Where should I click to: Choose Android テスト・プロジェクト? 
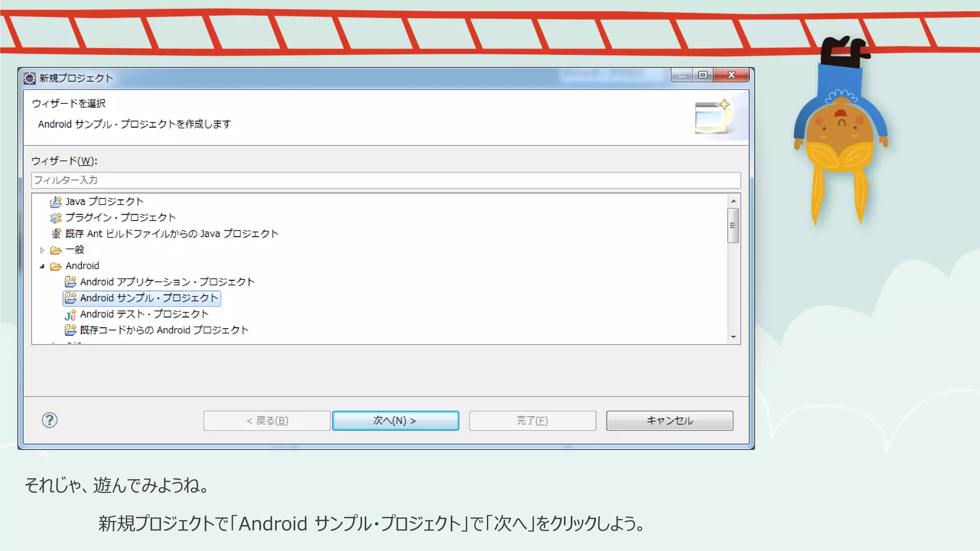[x=144, y=314]
